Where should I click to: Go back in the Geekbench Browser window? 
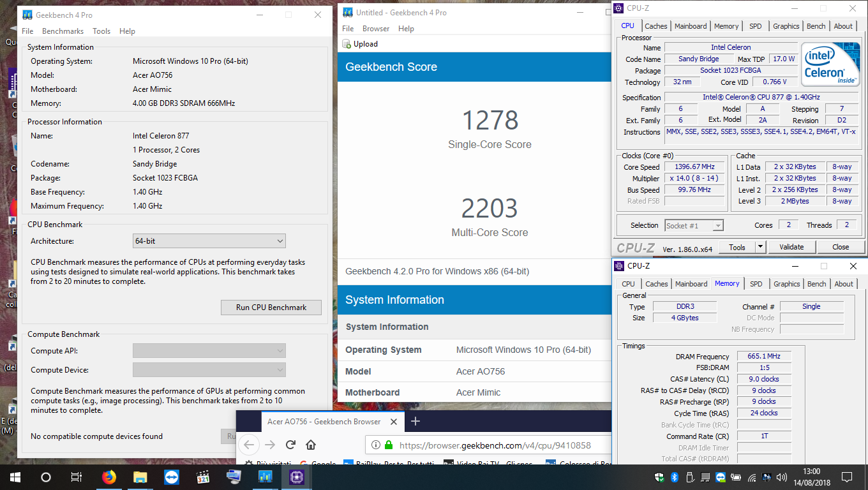tap(249, 445)
